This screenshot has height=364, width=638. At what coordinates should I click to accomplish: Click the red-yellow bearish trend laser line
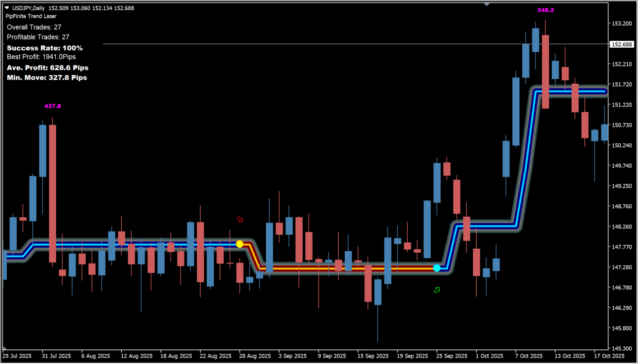(x=345, y=268)
